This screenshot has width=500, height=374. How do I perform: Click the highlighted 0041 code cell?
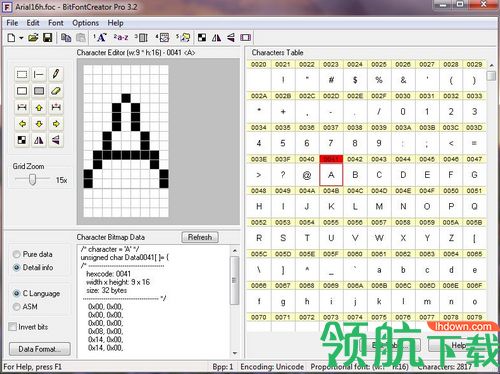(x=331, y=159)
